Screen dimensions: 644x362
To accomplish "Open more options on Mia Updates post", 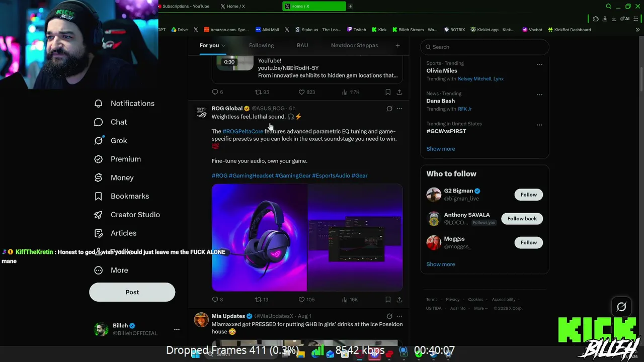I will [x=399, y=316].
